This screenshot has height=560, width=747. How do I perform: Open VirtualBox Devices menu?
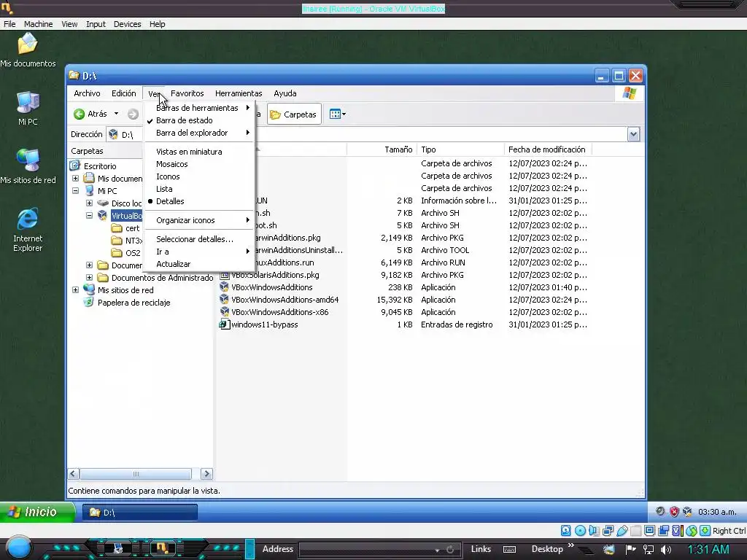point(127,24)
